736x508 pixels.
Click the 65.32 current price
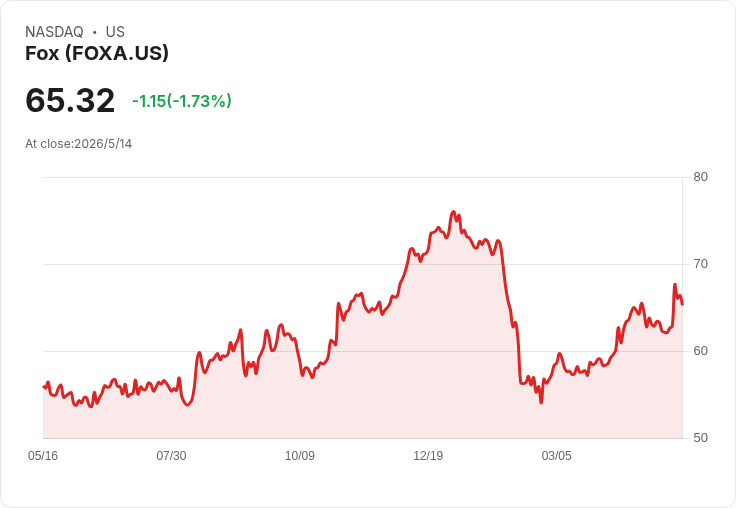click(x=70, y=100)
